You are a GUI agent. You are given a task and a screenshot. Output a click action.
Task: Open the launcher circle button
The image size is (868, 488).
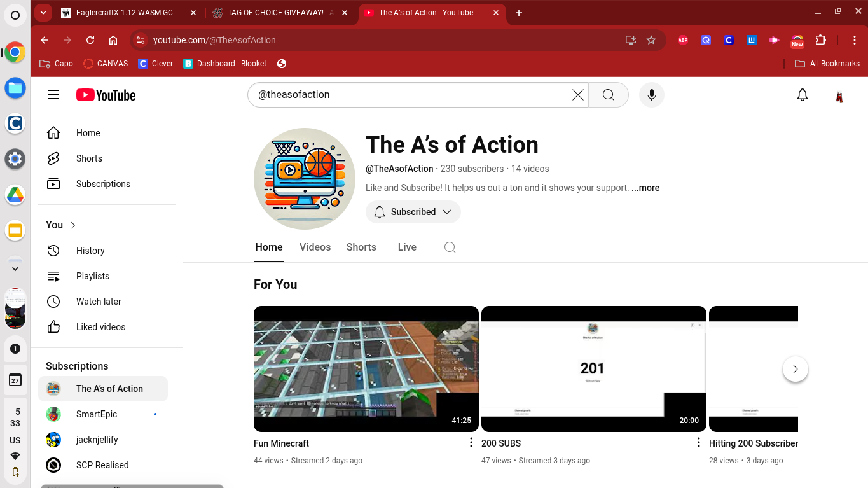[x=15, y=15]
